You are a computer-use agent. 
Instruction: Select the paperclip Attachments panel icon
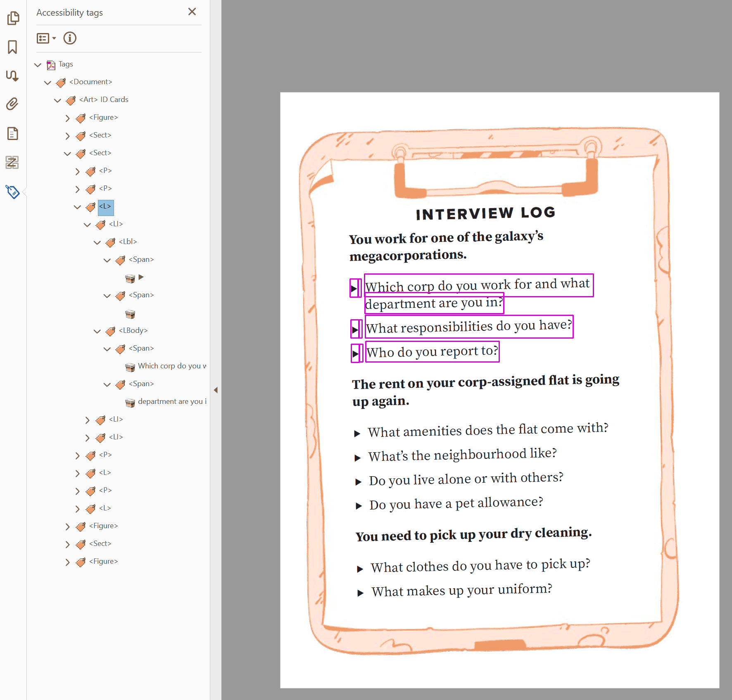(x=13, y=104)
